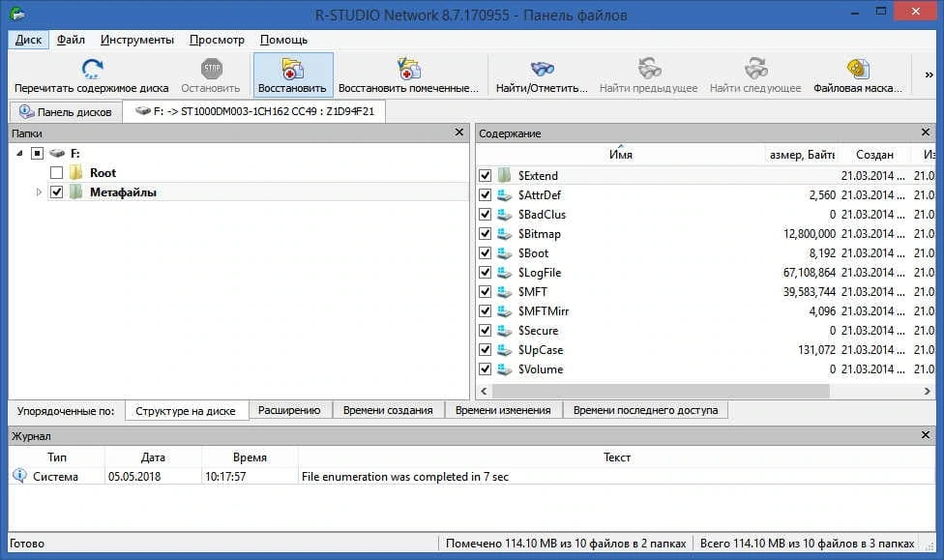Click the $BadClus file icon
944x560 pixels.
pyautogui.click(x=505, y=215)
